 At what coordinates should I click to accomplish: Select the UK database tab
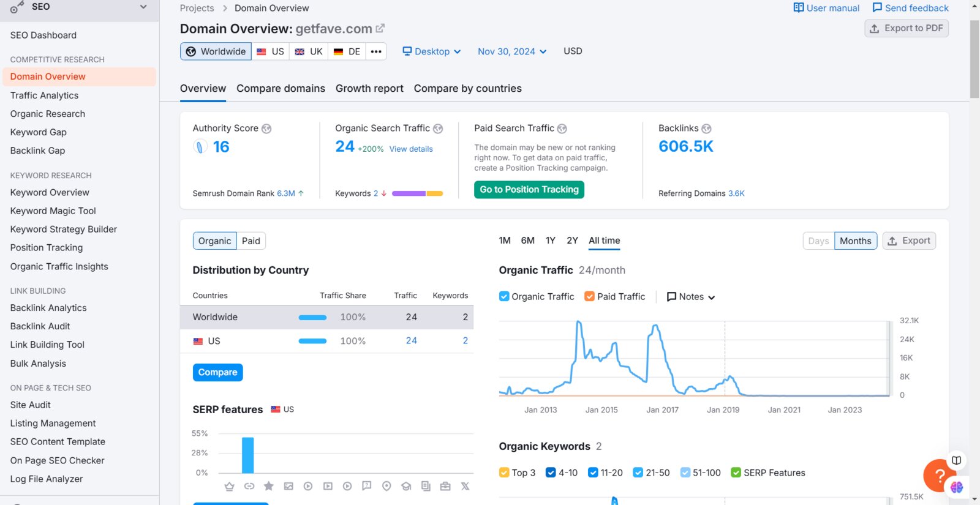click(x=309, y=51)
